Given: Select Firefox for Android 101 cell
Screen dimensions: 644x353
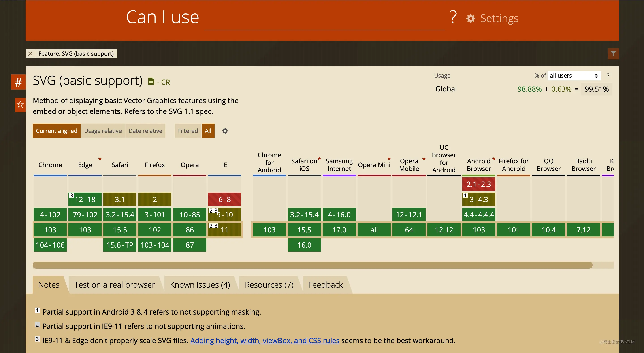Looking at the screenshot, I should [514, 230].
